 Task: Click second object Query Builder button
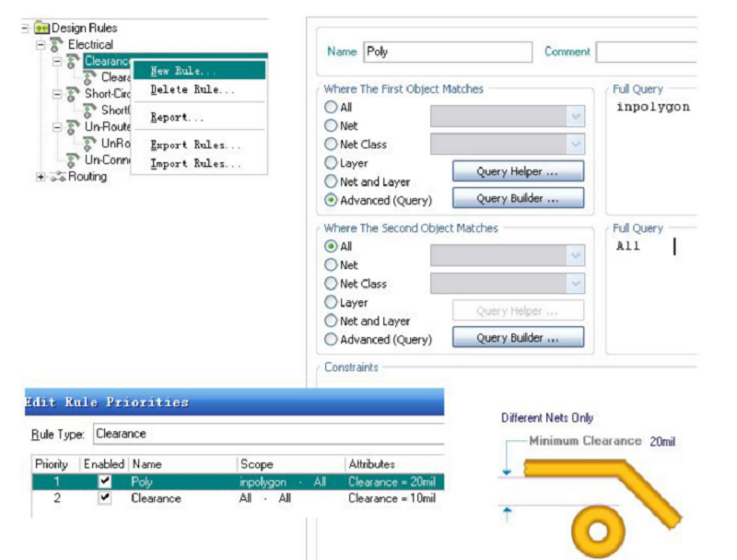pos(518,338)
